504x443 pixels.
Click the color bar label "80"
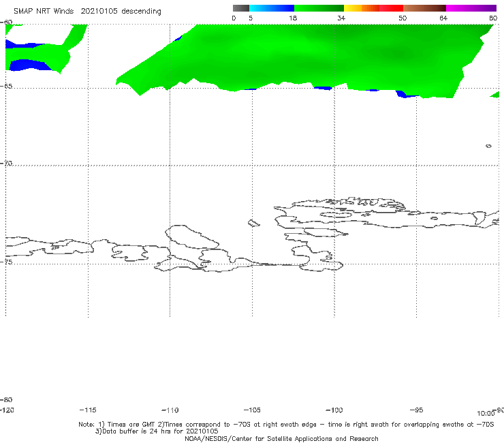click(x=493, y=18)
